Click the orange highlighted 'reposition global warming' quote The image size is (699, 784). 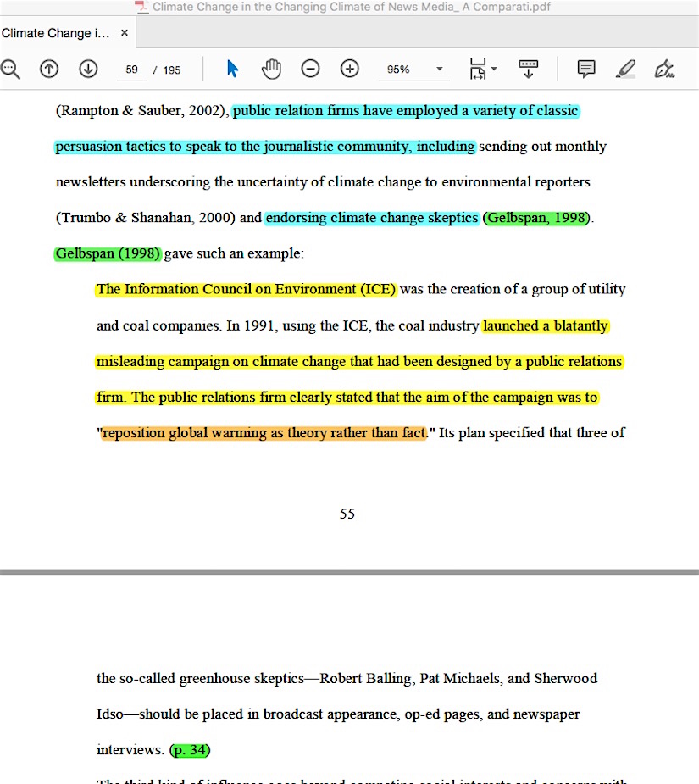[x=264, y=433]
